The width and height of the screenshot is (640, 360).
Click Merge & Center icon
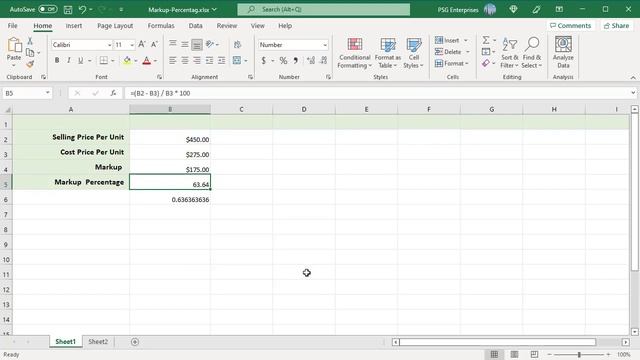click(x=237, y=60)
